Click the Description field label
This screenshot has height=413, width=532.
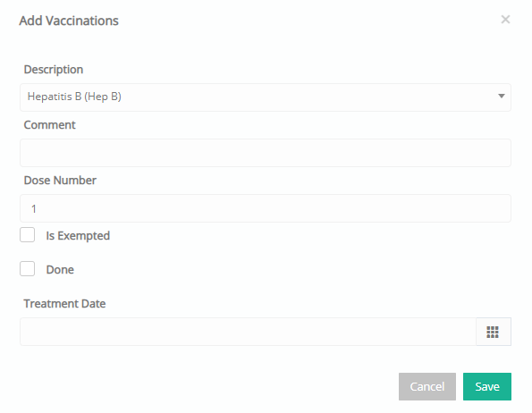(54, 70)
